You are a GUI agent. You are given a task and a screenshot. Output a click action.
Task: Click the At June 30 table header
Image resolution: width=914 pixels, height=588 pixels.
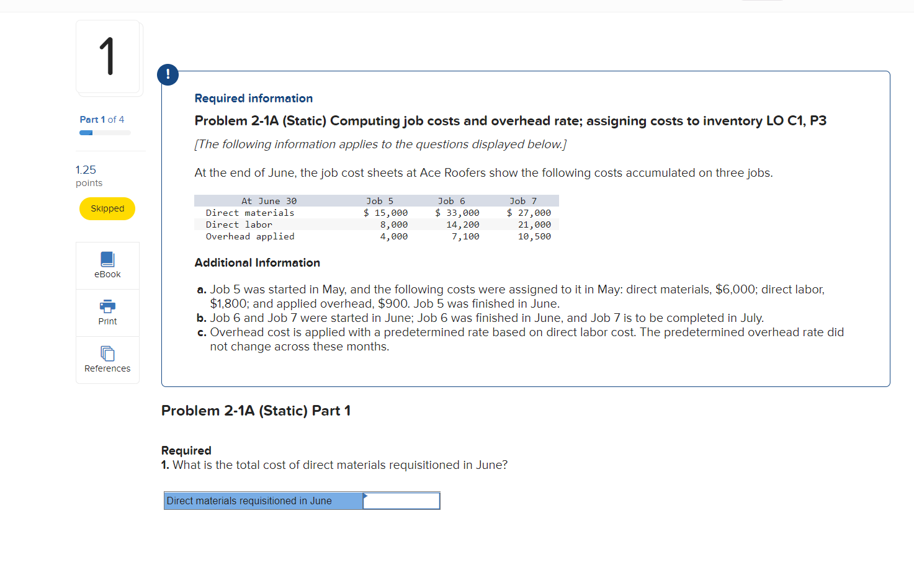[x=269, y=200]
